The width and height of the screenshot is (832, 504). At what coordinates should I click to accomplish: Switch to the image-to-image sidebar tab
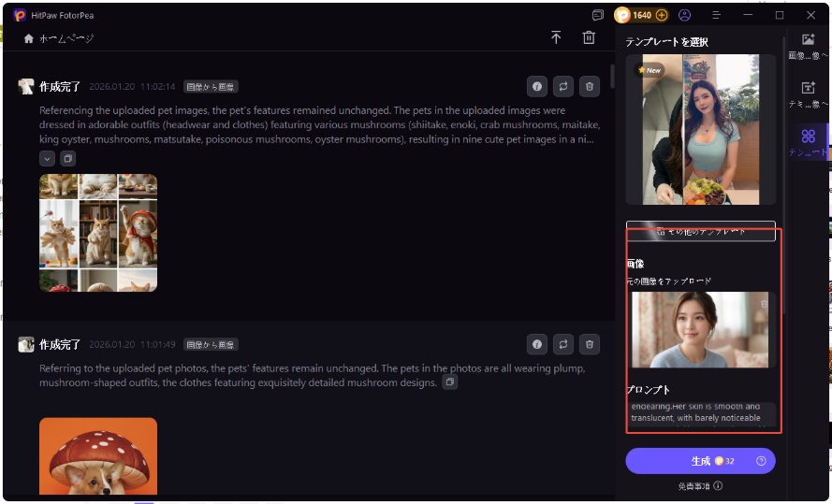click(809, 46)
